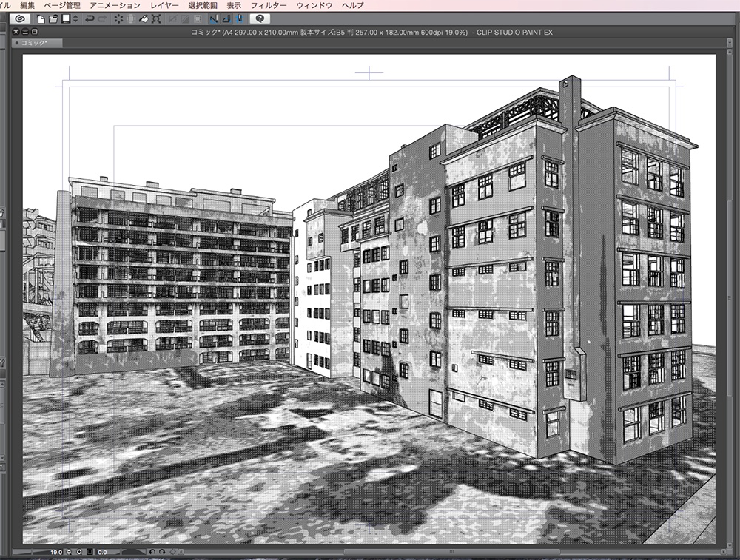The image size is (740, 560).
Task: Open the 選択範囲 menu
Action: pos(203,5)
